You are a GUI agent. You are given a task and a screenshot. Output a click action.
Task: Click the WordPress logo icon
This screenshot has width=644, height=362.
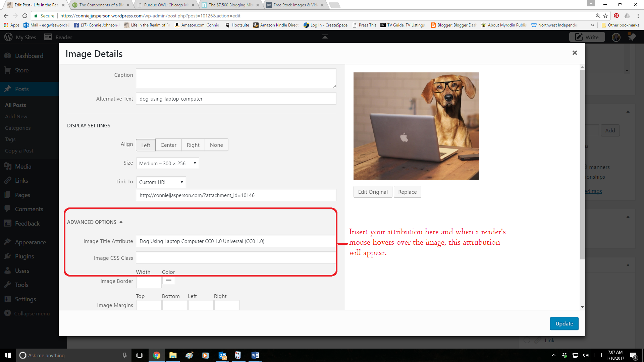click(8, 37)
